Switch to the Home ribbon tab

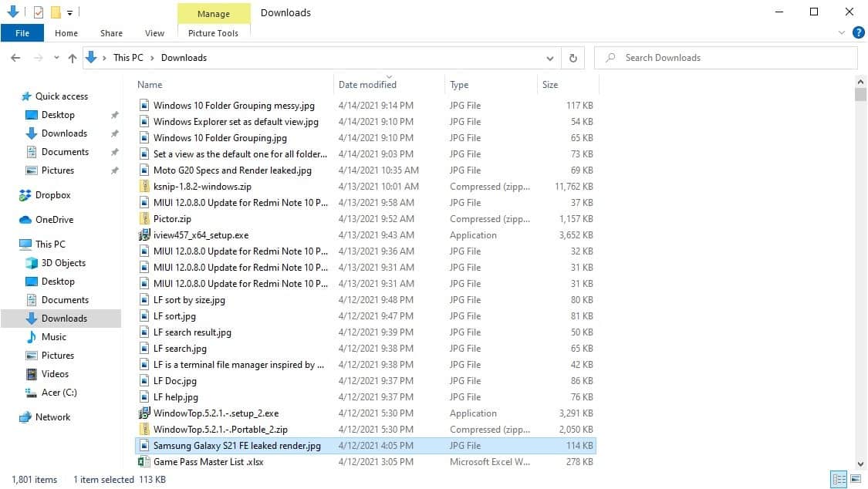[x=66, y=33]
